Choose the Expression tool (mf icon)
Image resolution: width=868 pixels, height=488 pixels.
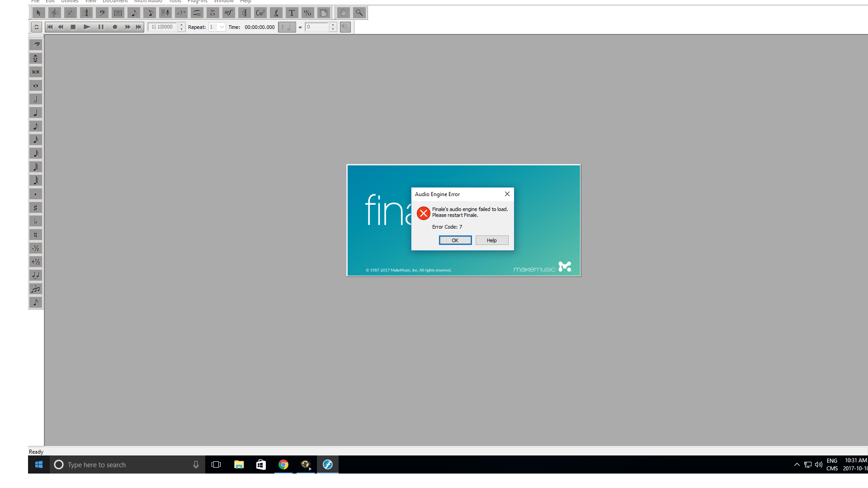[x=228, y=13]
